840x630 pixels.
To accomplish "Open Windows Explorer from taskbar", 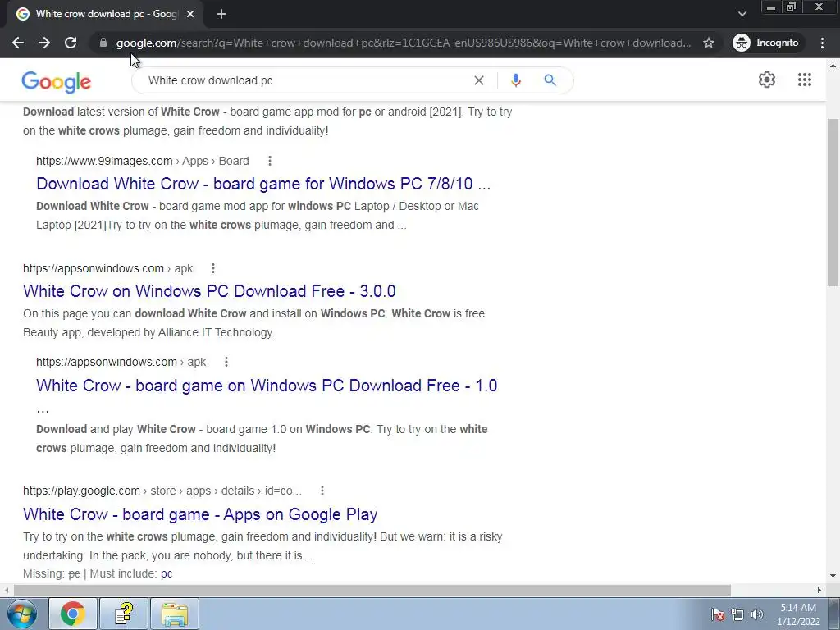I will pyautogui.click(x=175, y=614).
